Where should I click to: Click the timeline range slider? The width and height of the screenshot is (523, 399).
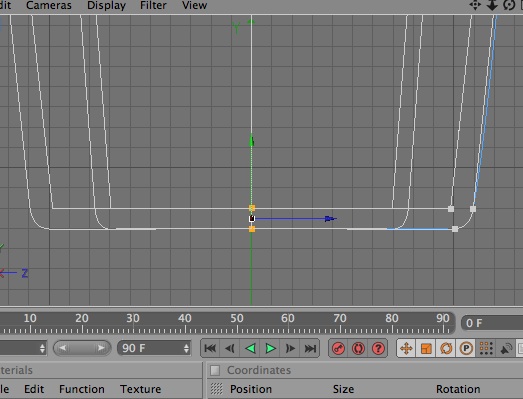(82, 348)
